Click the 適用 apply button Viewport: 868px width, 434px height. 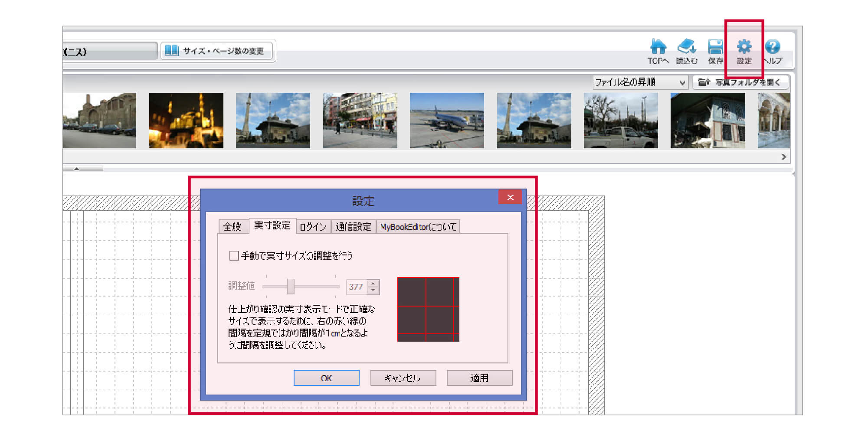(479, 378)
